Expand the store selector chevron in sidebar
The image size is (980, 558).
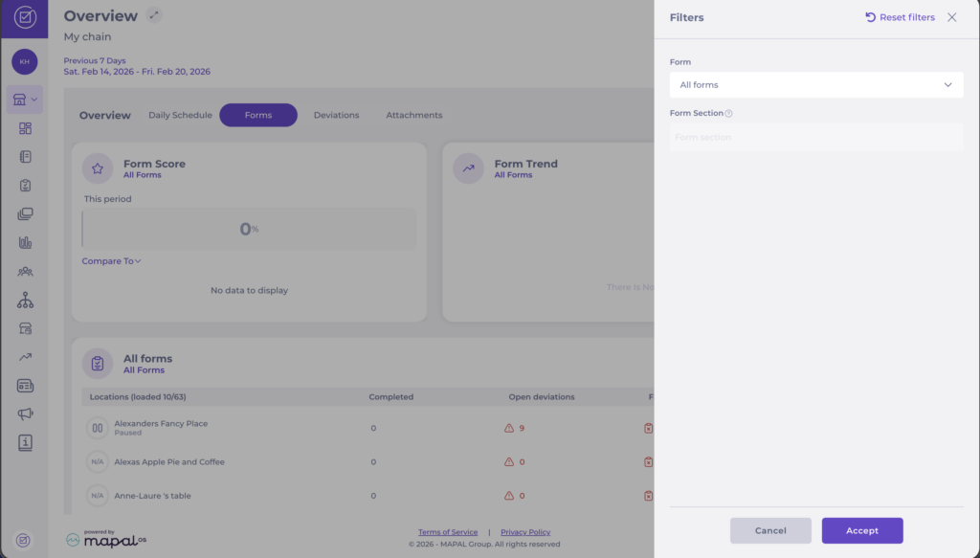34,99
